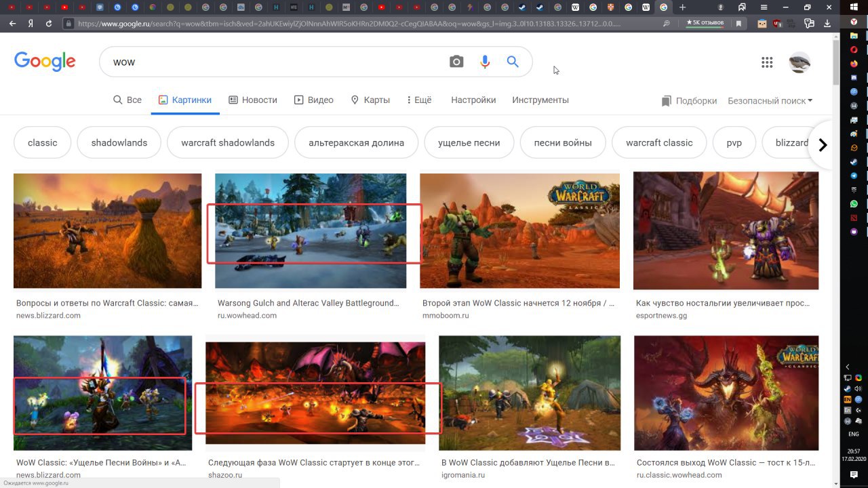
Task: Open Warsong Gulch snowy battleground image
Action: (311, 230)
